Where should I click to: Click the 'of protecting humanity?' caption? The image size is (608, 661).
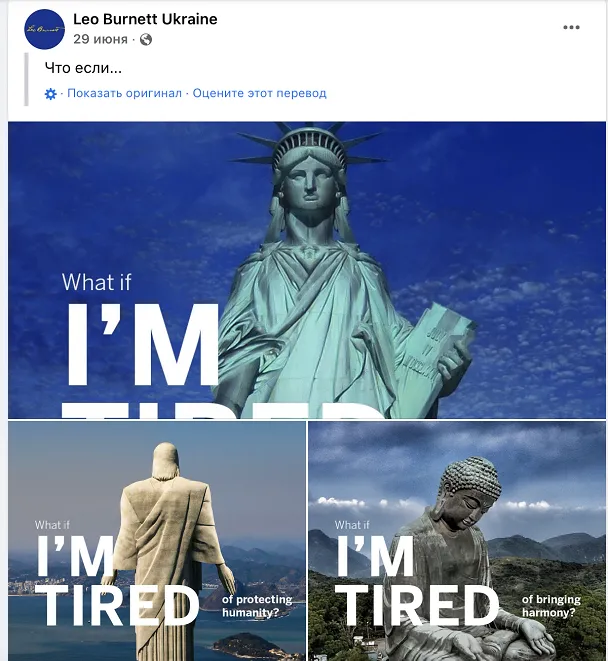pos(257,606)
